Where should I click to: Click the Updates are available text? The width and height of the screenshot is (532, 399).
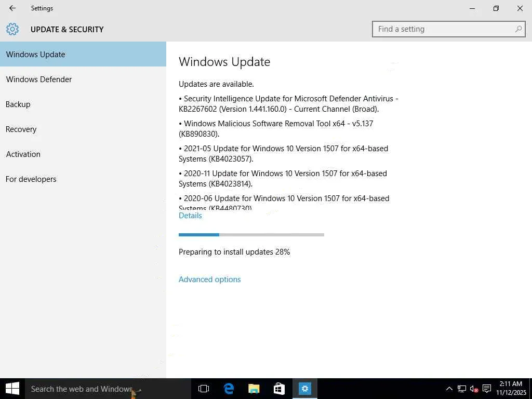216,84
